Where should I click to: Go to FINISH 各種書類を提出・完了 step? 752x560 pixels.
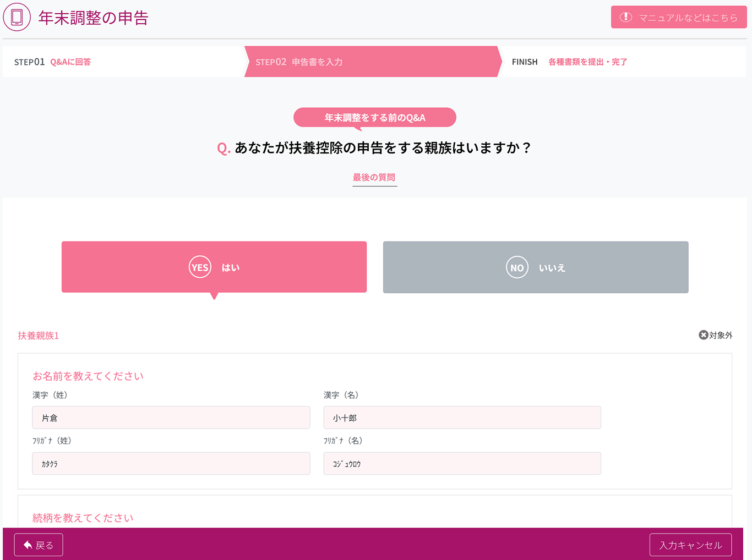click(x=569, y=62)
